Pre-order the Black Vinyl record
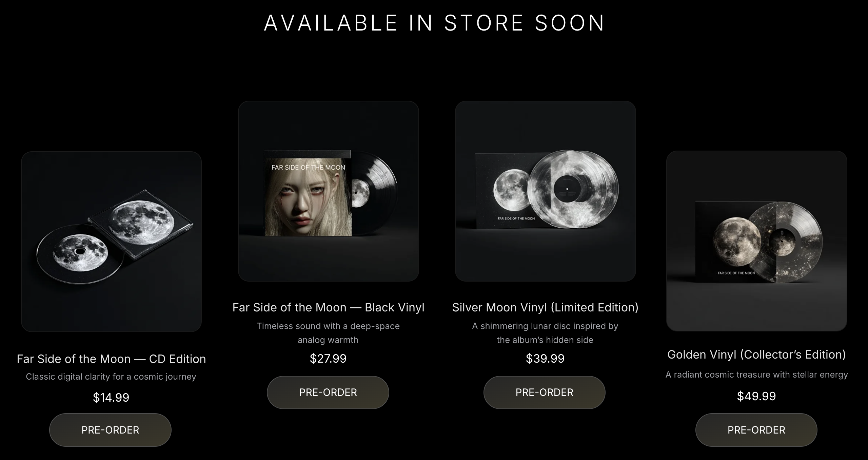The height and width of the screenshot is (460, 868). point(328,392)
